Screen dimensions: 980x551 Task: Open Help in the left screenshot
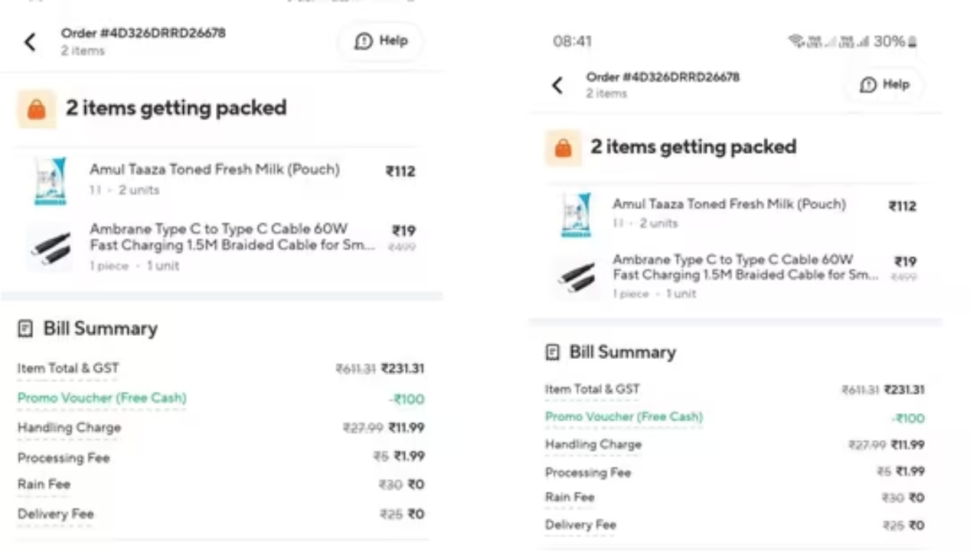(381, 41)
